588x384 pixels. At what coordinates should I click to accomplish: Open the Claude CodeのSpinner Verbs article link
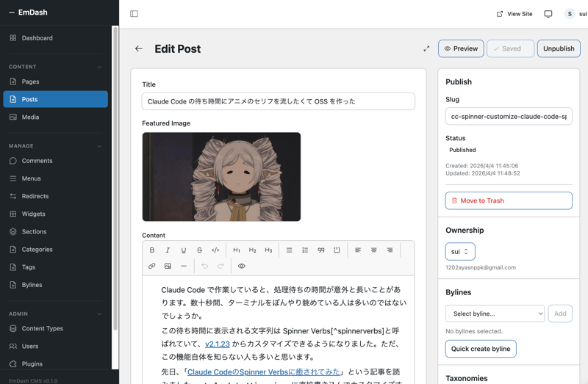(x=264, y=372)
